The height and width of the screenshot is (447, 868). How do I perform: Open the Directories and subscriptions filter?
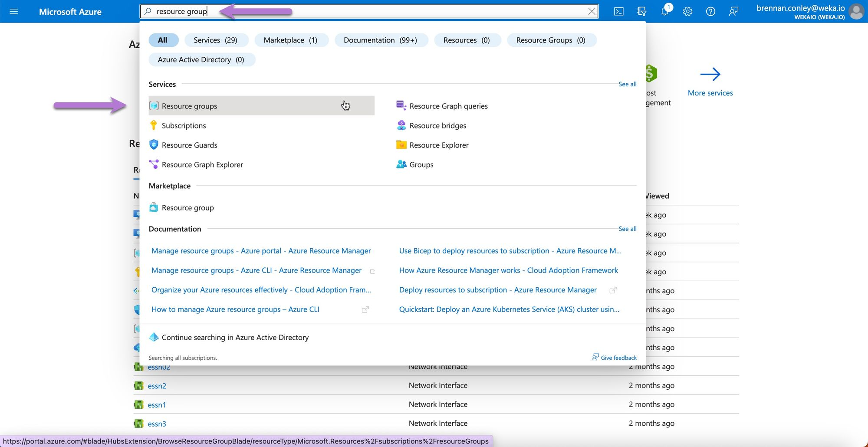point(641,11)
